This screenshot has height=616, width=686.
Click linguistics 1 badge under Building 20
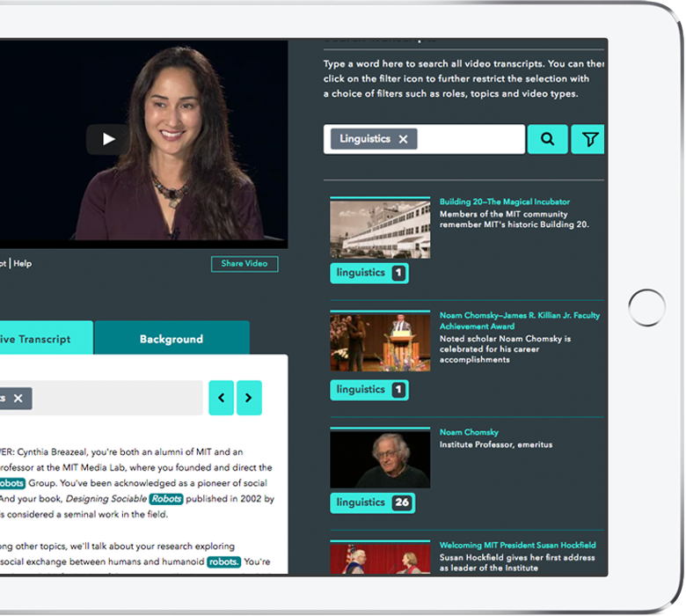click(369, 273)
